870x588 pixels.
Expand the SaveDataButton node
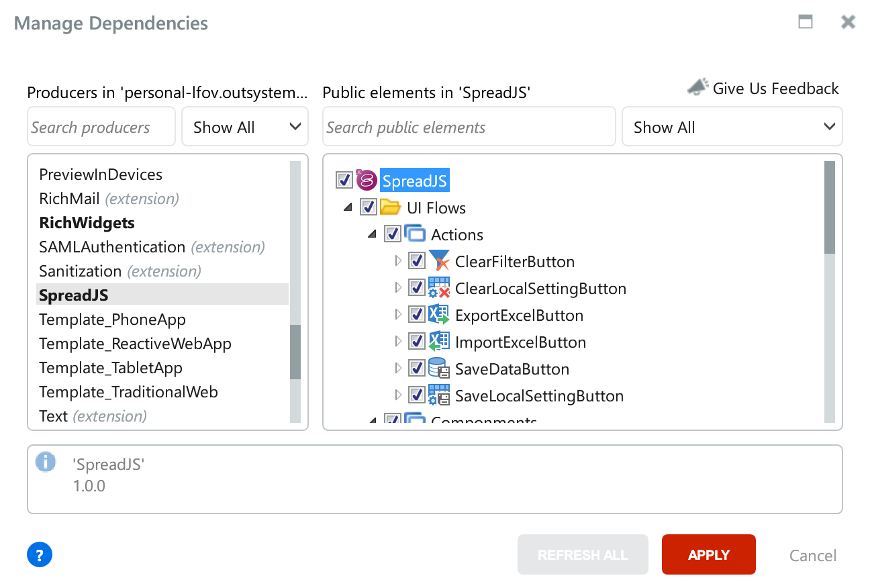[x=398, y=368]
